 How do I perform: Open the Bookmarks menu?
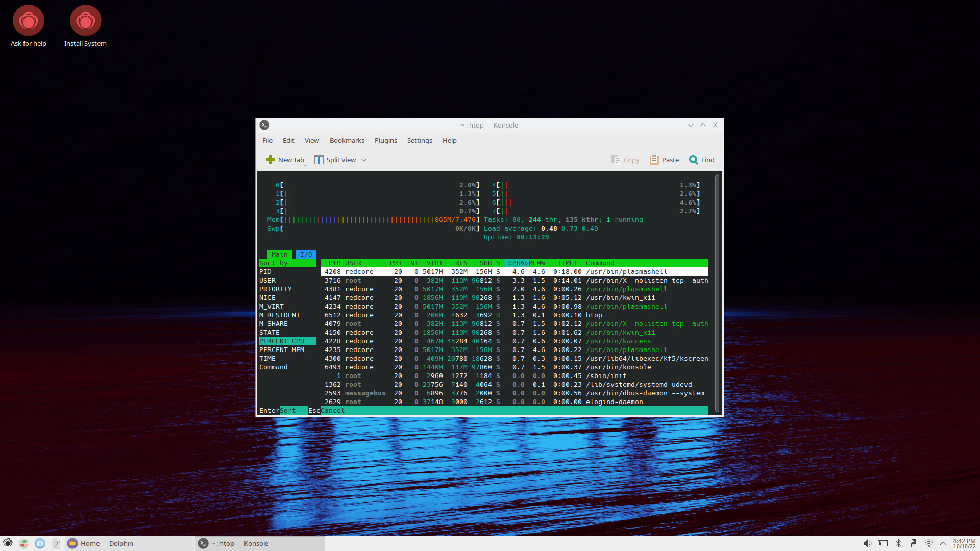click(x=347, y=140)
